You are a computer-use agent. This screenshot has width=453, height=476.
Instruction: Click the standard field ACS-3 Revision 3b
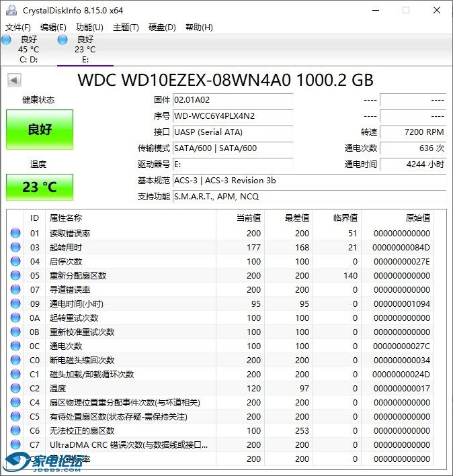[x=309, y=181]
